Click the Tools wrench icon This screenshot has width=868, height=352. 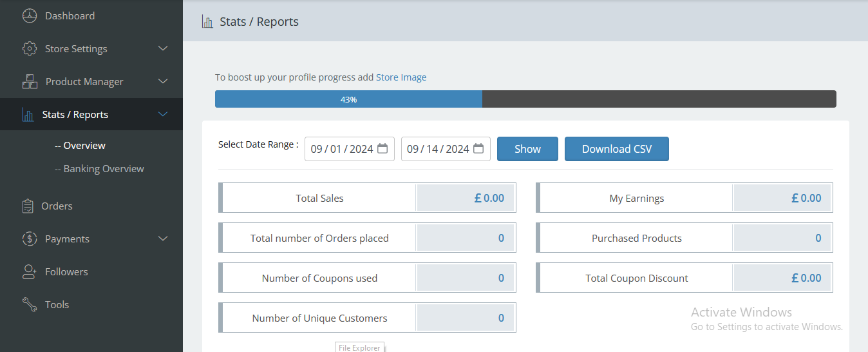pyautogui.click(x=30, y=305)
